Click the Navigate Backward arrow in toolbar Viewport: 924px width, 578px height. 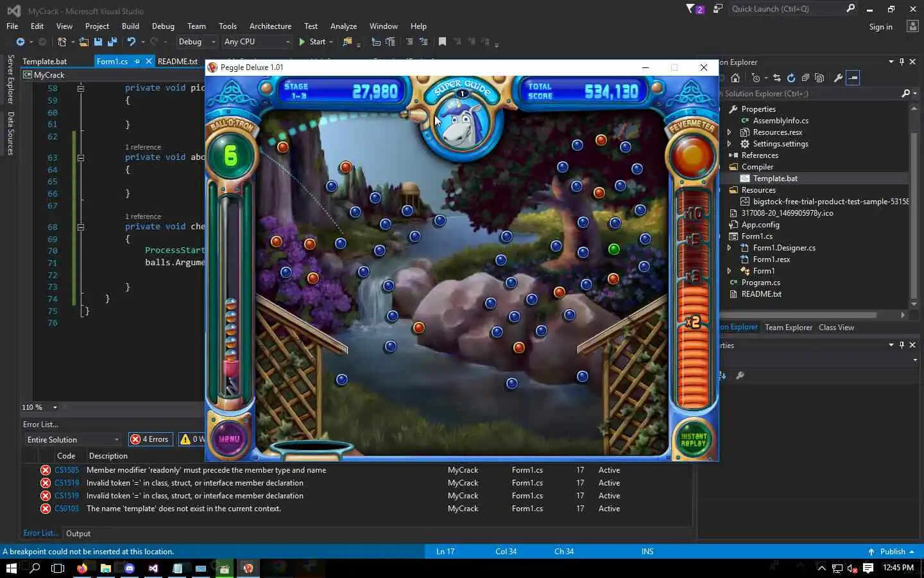(x=21, y=42)
